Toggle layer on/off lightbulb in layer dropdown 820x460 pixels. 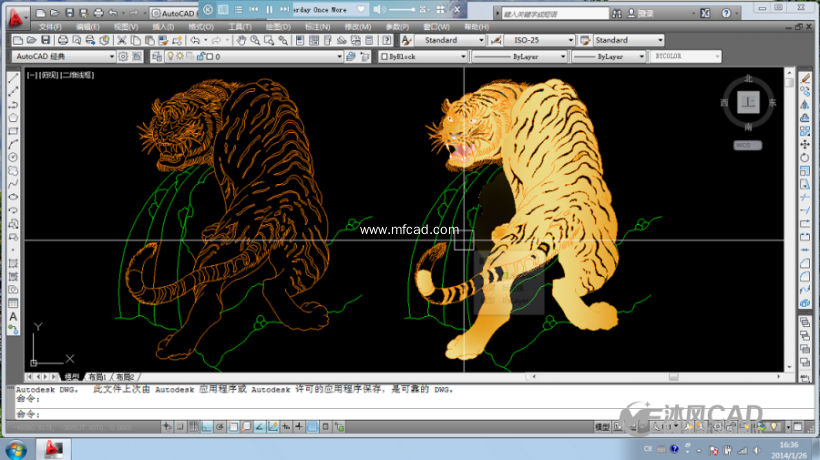coord(170,56)
